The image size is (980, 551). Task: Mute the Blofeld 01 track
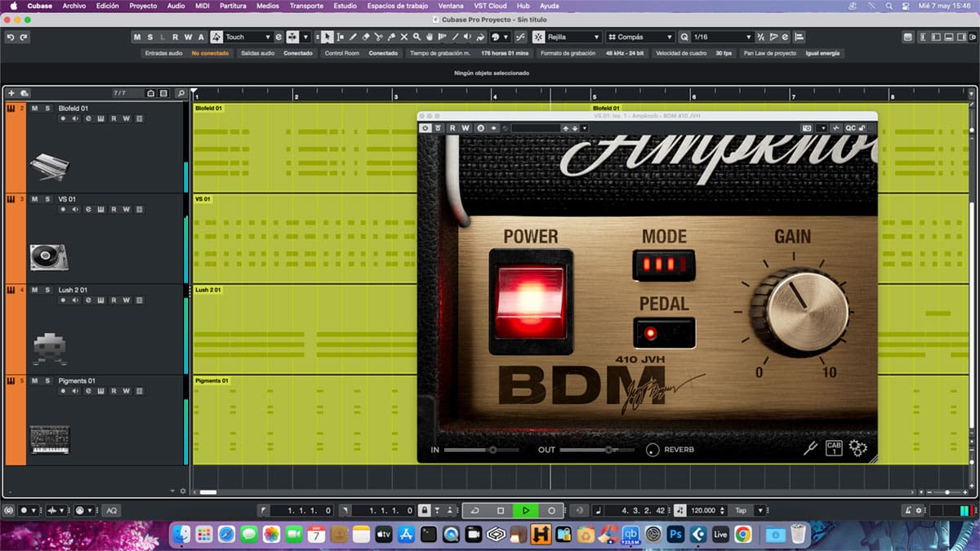tap(35, 108)
